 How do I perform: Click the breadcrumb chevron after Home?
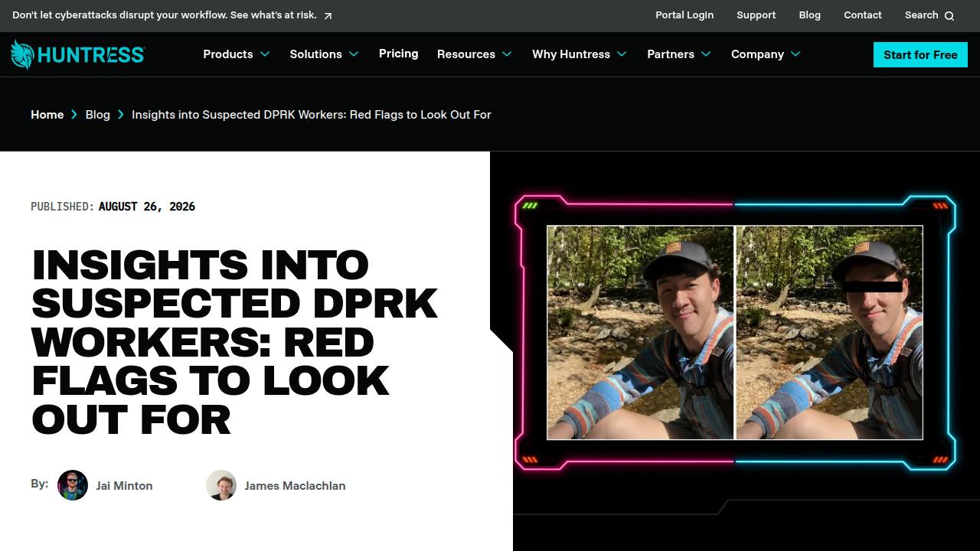(74, 114)
